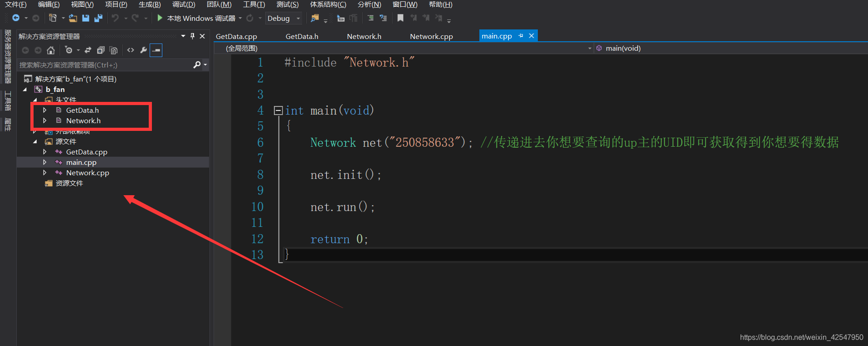Click the Navigate Backward toolbar icon

point(16,18)
